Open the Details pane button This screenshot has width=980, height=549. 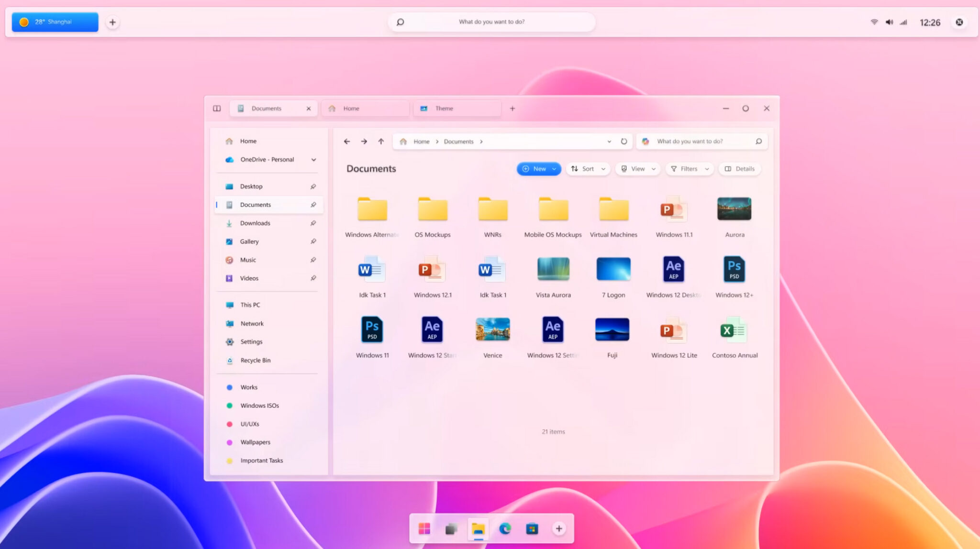coord(739,168)
